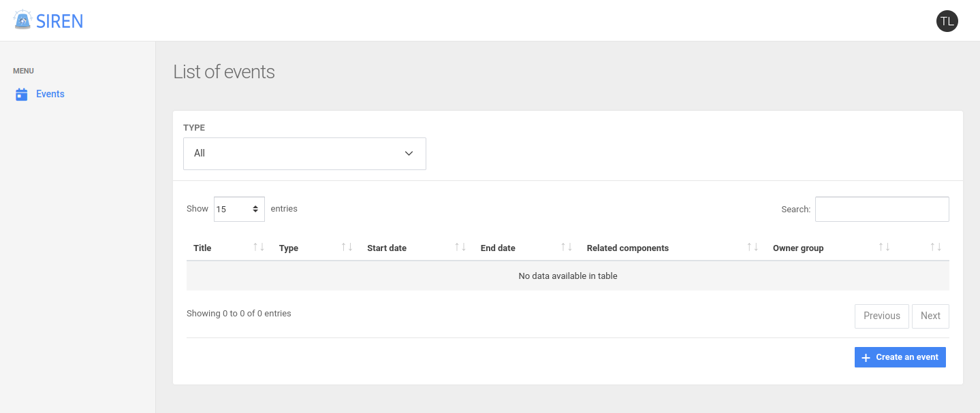Click Owner group column sort arrows
Image resolution: width=980 pixels, height=413 pixels.
point(884,248)
